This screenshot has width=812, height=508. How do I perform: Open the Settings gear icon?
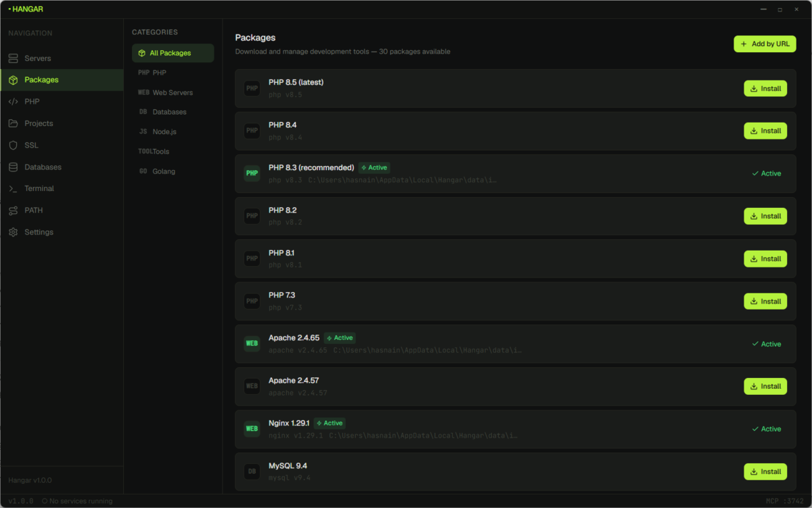click(13, 232)
